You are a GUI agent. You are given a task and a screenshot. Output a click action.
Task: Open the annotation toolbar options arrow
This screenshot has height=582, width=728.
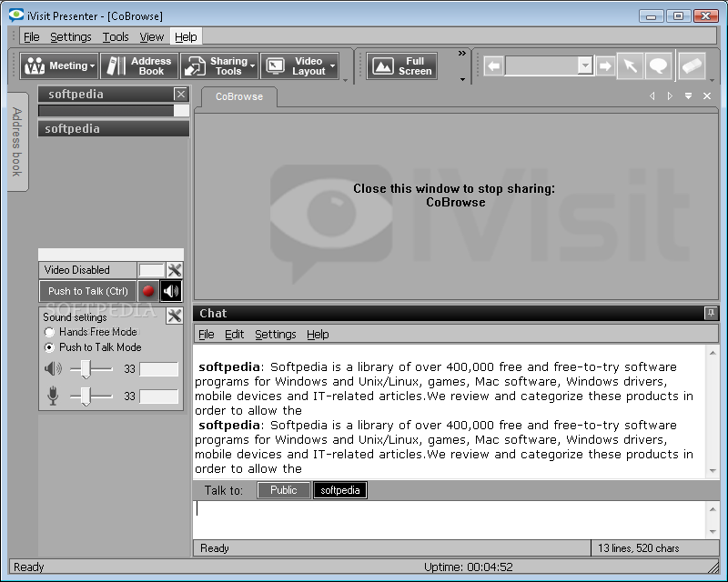tap(712, 80)
